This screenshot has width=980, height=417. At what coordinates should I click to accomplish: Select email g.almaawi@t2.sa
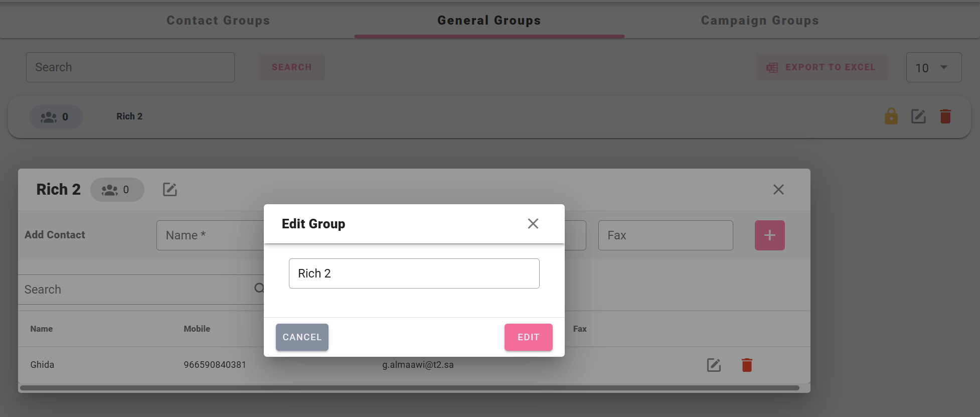coord(418,365)
